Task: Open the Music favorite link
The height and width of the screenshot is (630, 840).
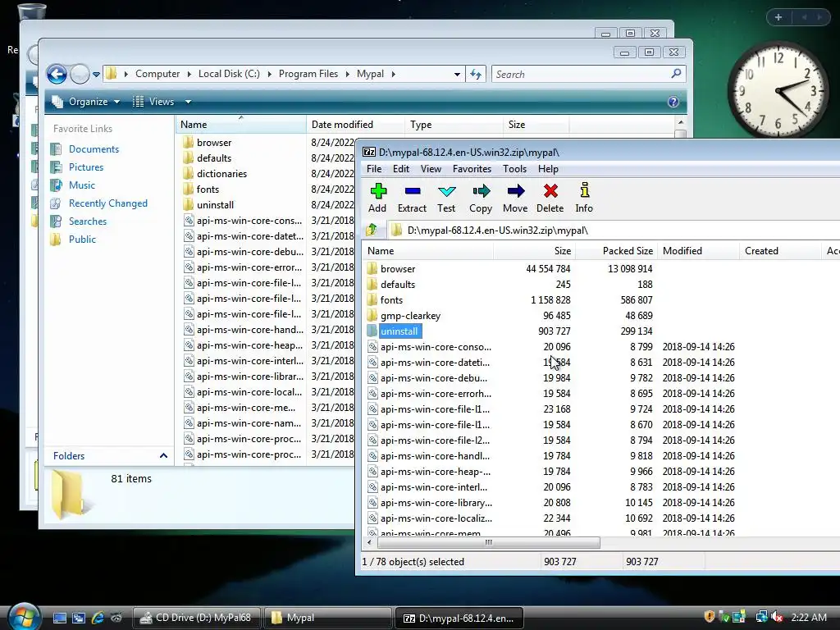Action: pyautogui.click(x=81, y=185)
